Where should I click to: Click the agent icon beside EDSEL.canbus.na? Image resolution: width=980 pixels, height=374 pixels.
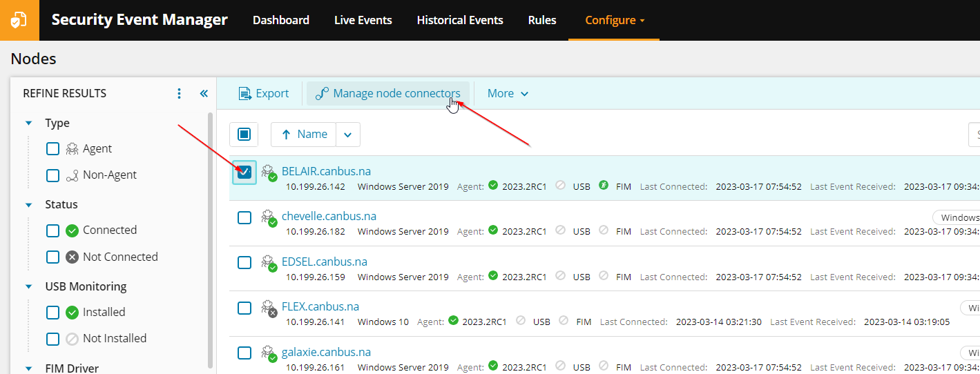[269, 263]
